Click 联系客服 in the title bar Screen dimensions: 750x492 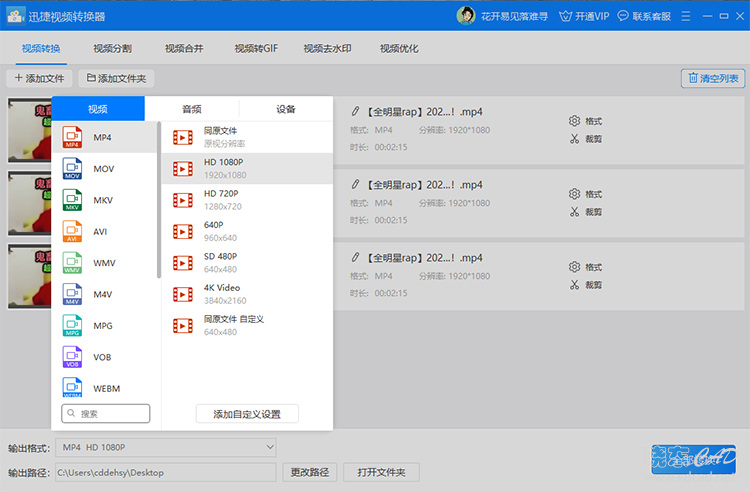coord(644,16)
